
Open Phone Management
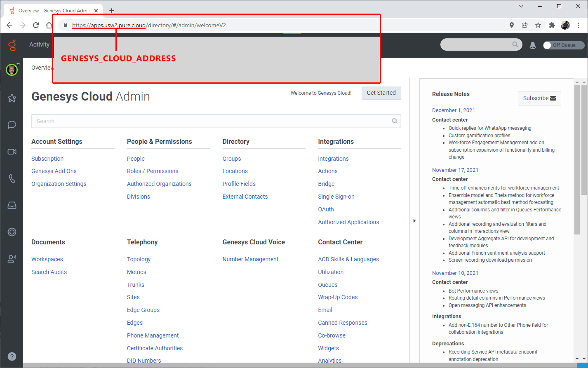pyautogui.click(x=153, y=335)
